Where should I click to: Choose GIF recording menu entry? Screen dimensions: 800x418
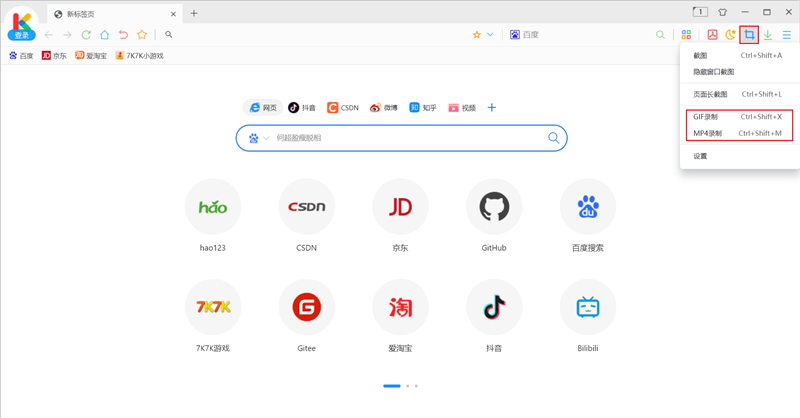(x=738, y=117)
